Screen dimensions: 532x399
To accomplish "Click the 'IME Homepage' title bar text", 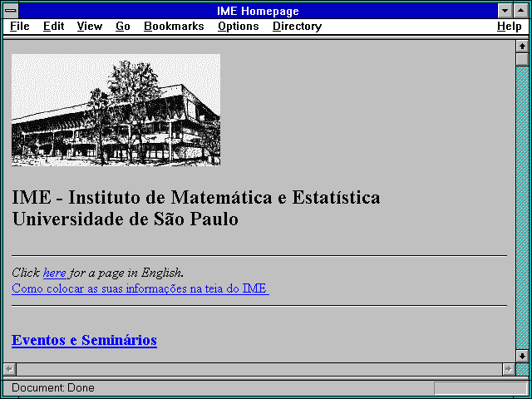I will (258, 11).
